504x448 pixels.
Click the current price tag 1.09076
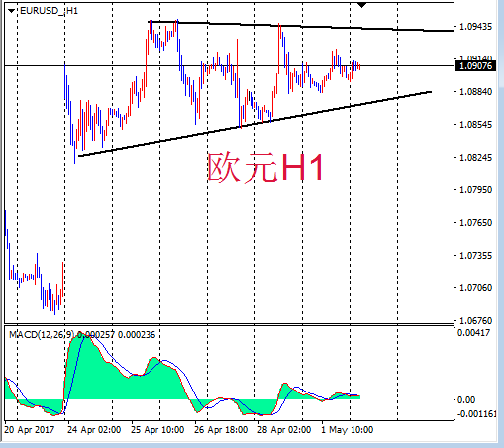tap(475, 66)
